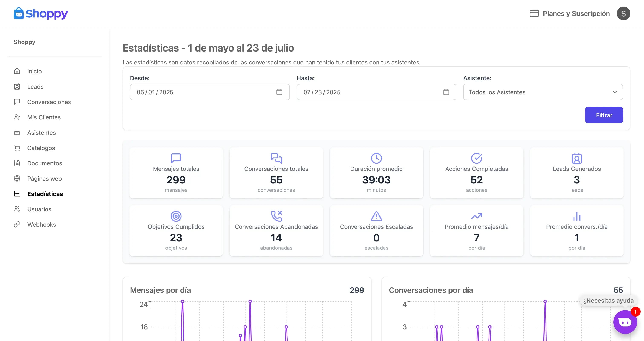This screenshot has height=341, width=644.
Task: Open Usuarios page
Action: [x=39, y=209]
